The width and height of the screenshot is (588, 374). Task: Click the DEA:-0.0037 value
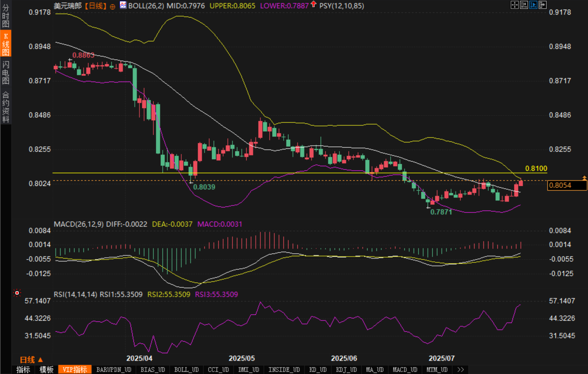[172, 224]
